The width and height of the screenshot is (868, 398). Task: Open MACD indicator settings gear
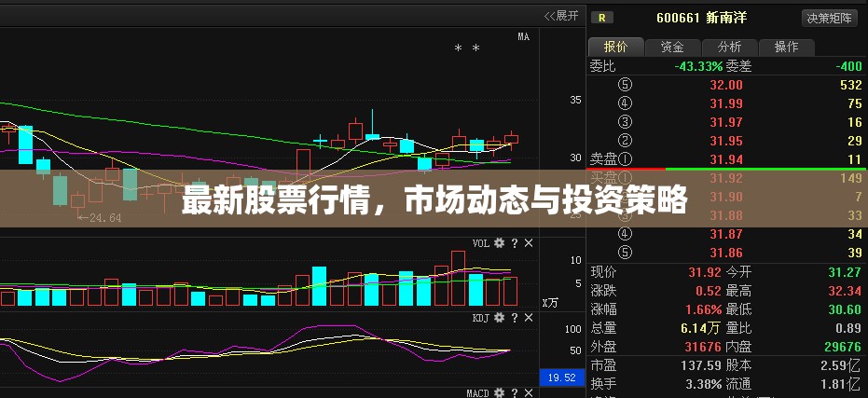pyautogui.click(x=500, y=393)
